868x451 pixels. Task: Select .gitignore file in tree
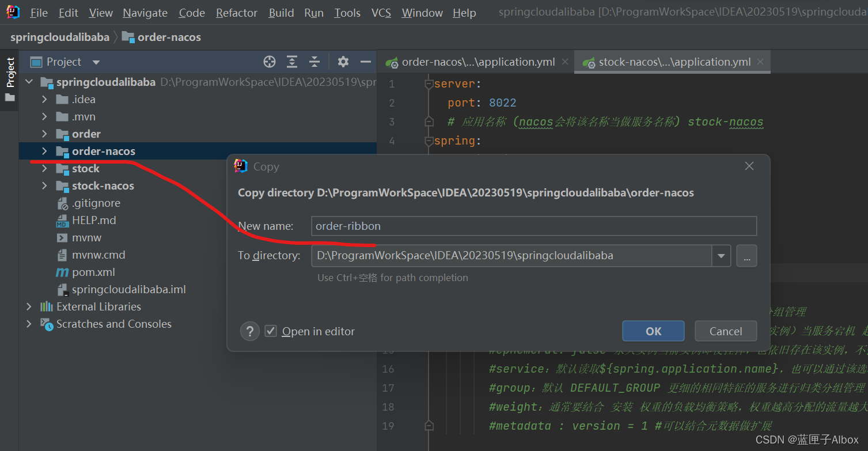tap(96, 203)
